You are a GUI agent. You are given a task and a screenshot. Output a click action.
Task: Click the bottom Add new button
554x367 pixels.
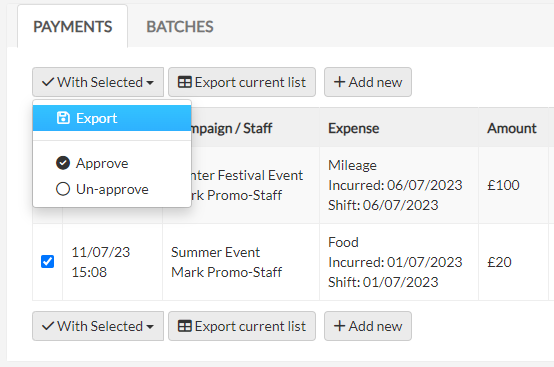(368, 326)
